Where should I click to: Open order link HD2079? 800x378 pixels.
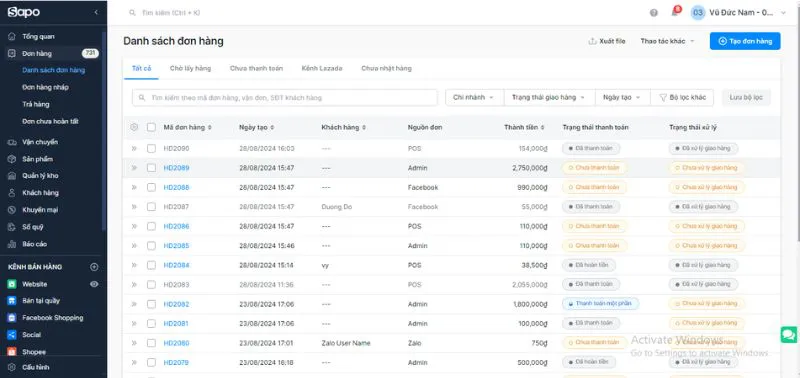tap(176, 363)
